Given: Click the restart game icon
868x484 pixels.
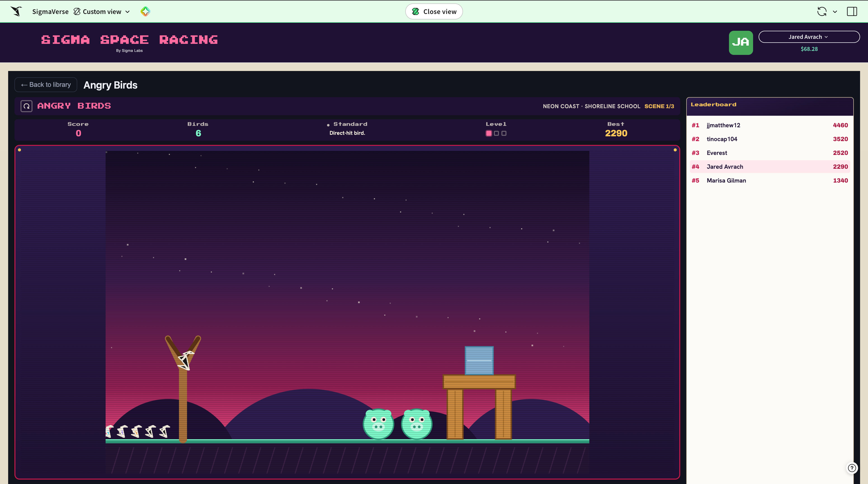Looking at the screenshot, I should tap(26, 106).
